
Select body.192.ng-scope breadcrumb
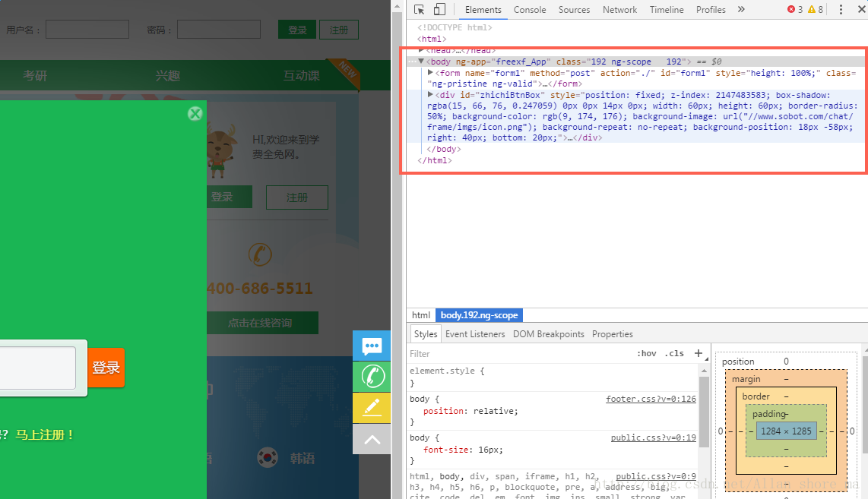pos(480,315)
